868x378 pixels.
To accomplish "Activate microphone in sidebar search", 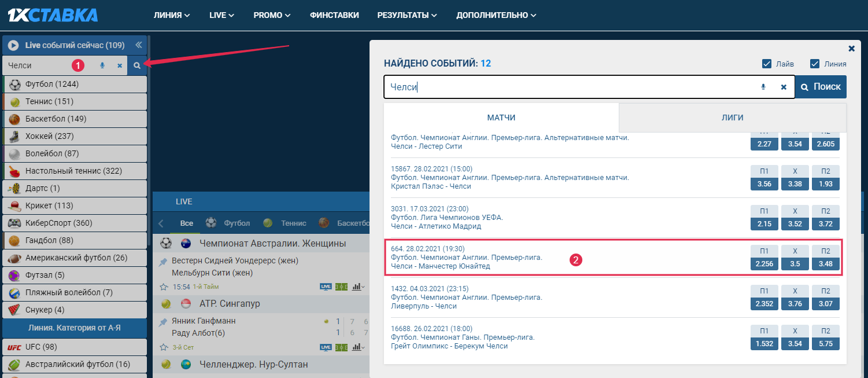I will coord(102,65).
